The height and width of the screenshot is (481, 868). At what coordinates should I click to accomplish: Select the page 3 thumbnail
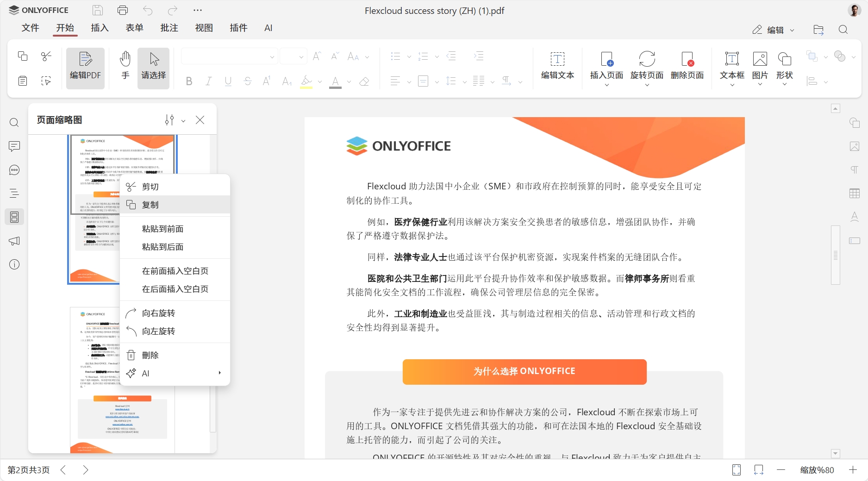(122, 380)
